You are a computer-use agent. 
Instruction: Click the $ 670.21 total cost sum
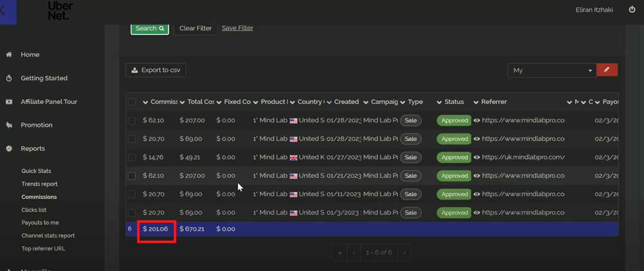click(192, 229)
